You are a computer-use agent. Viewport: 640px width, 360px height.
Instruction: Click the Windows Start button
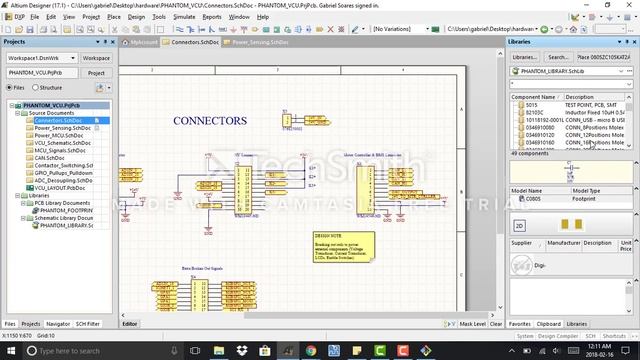pos(11,351)
